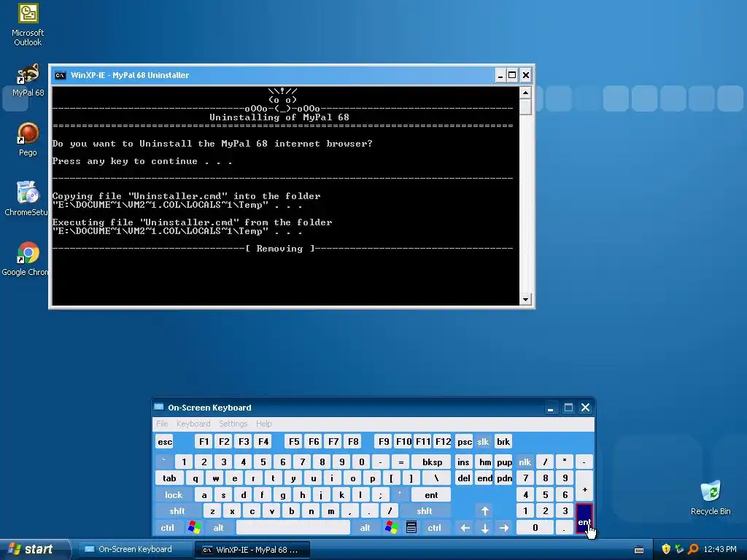Click the up arrow key

click(x=484, y=511)
